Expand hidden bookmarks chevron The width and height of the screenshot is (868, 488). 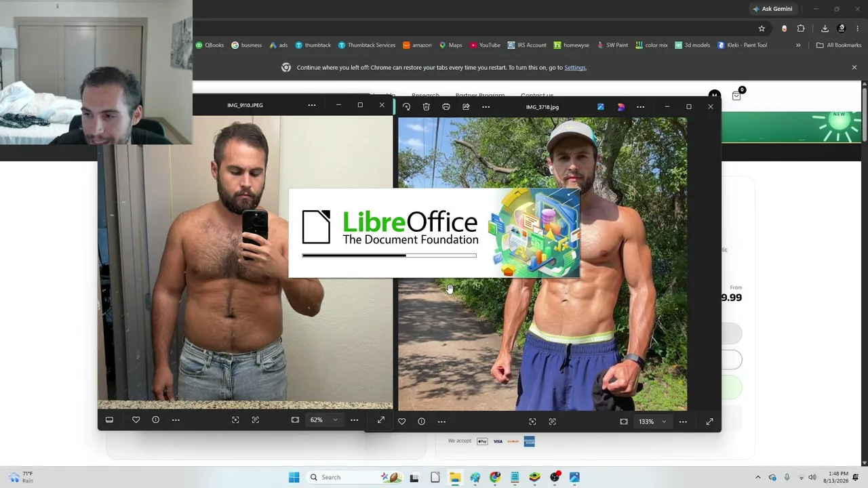click(798, 45)
